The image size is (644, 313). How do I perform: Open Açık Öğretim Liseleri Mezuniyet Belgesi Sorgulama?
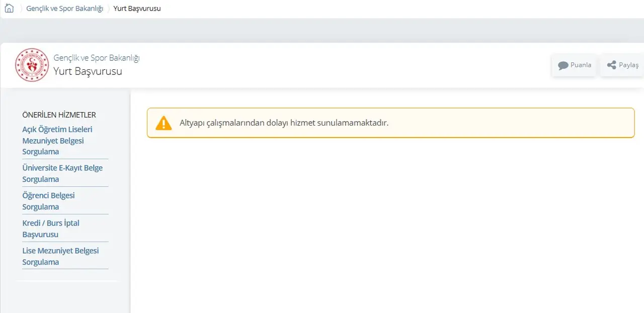(57, 140)
